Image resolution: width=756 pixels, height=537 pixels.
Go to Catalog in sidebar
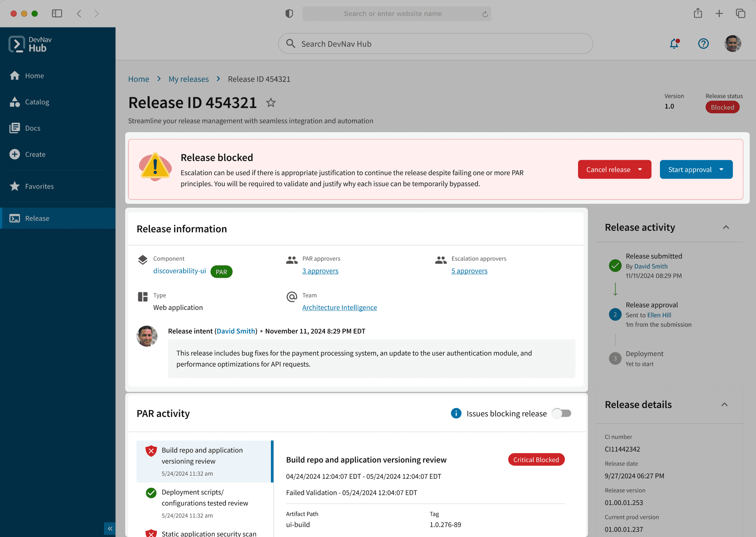click(37, 102)
